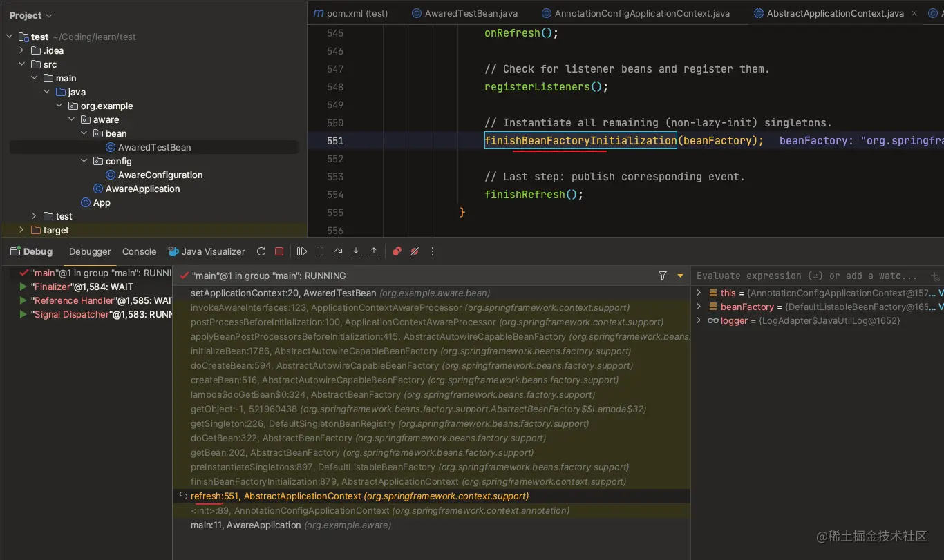The height and width of the screenshot is (560, 944).
Task: Select frame invokeAwareInterfaces:123
Action: 431,308
